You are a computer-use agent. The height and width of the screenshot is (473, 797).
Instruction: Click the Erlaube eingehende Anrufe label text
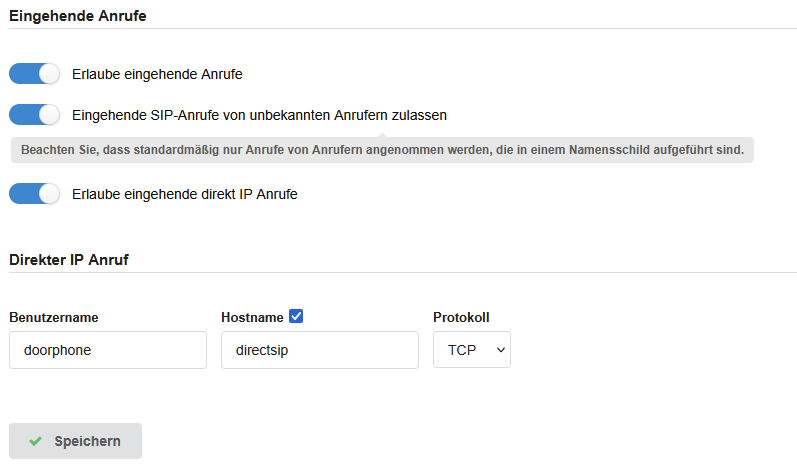[157, 74]
